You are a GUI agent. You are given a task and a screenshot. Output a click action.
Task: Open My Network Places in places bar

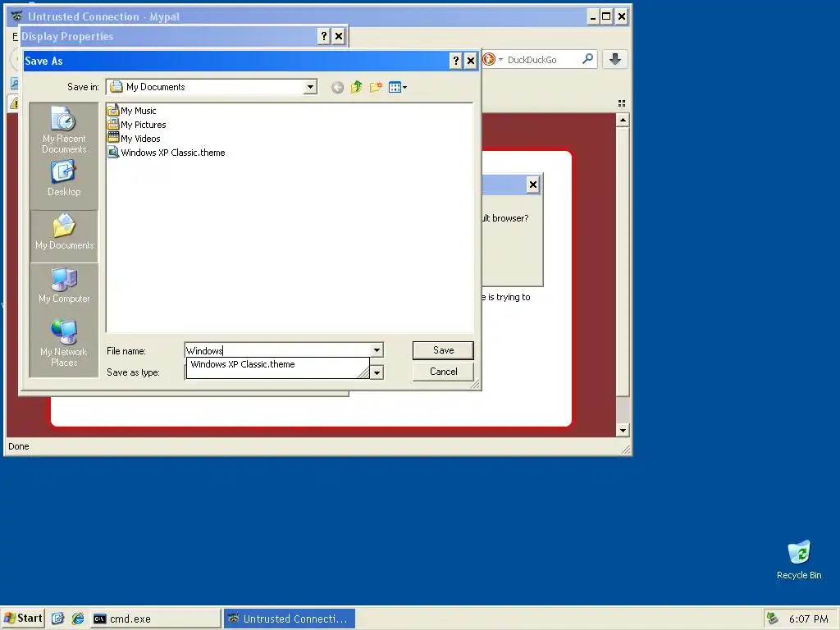(64, 342)
